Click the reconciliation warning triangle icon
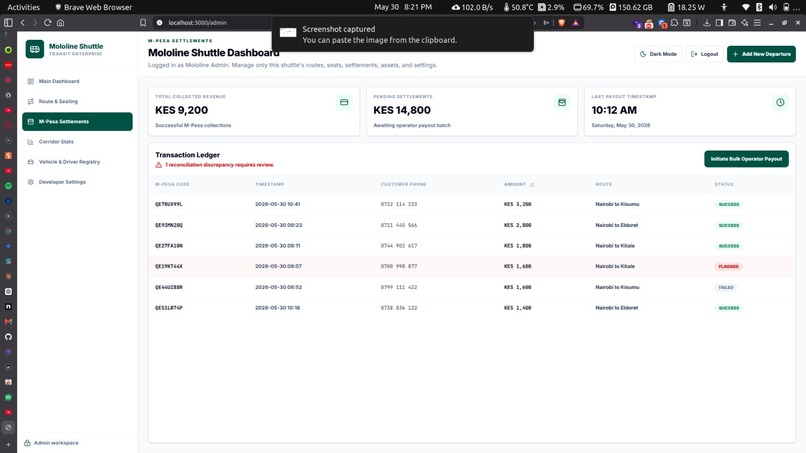The height and width of the screenshot is (453, 806). (159, 165)
